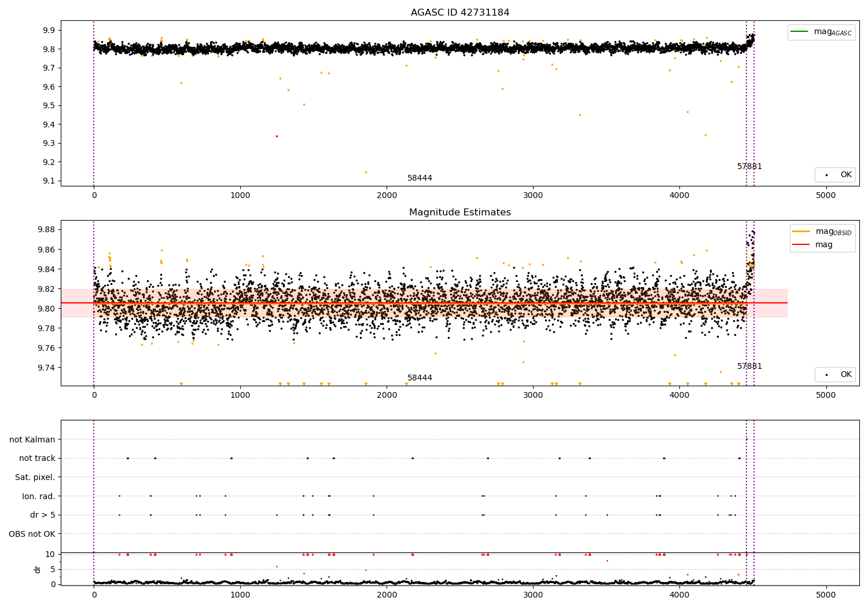
Task: Click the '9.9' y-axis tick label
Action: coord(49,30)
